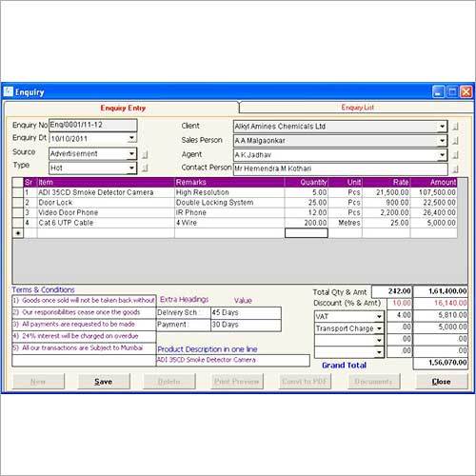
Task: Open the Client dropdown list
Action: (442, 127)
